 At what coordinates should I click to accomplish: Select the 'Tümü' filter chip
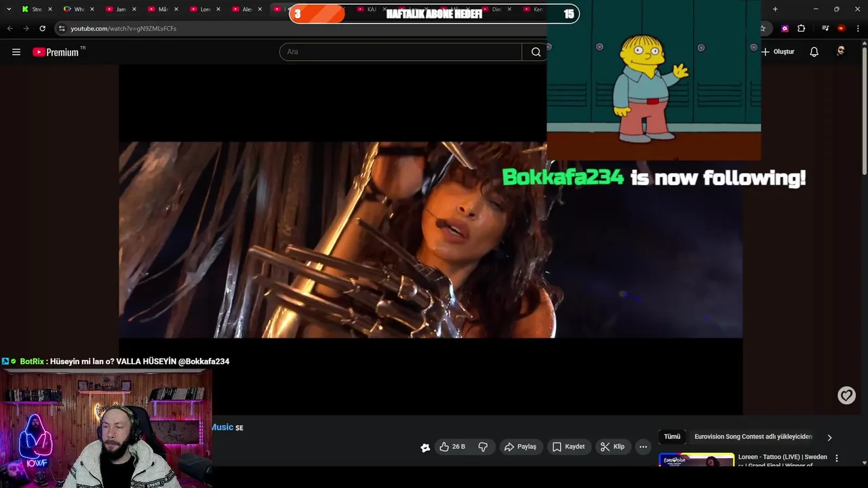point(672,437)
